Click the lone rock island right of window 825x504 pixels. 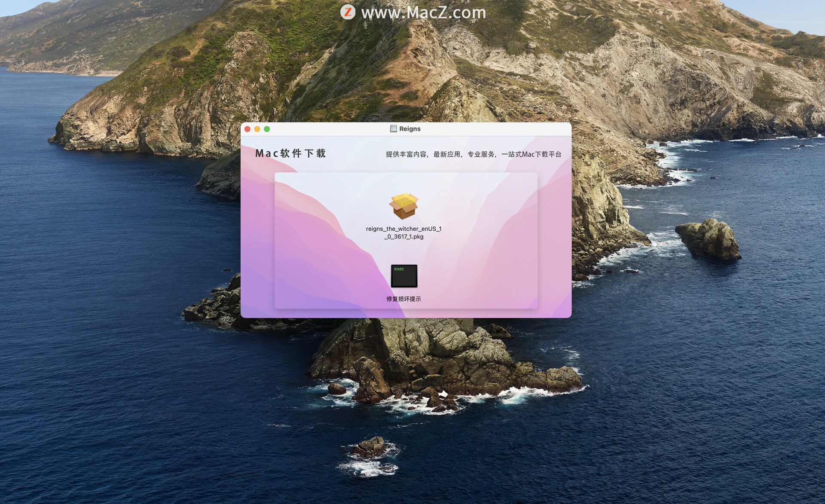pos(709,238)
